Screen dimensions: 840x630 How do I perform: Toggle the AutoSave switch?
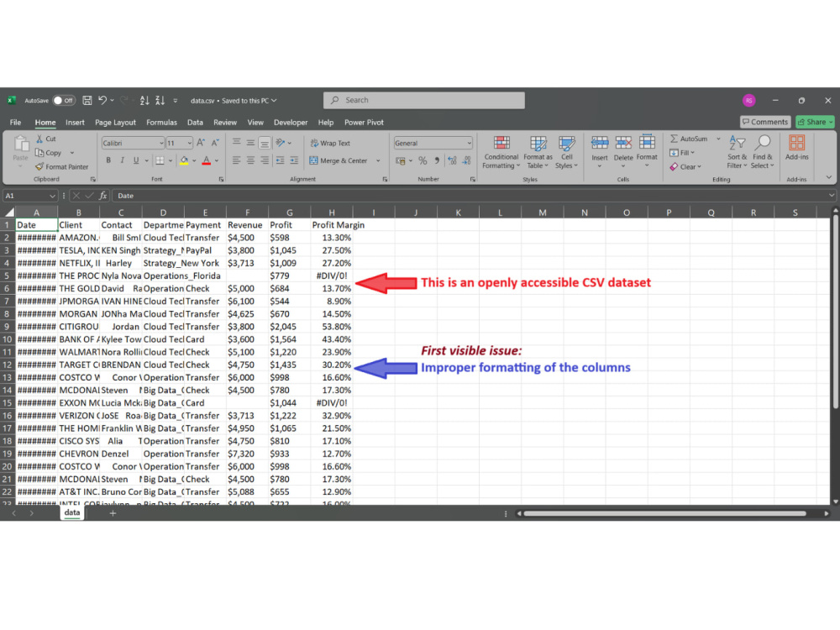(64, 100)
